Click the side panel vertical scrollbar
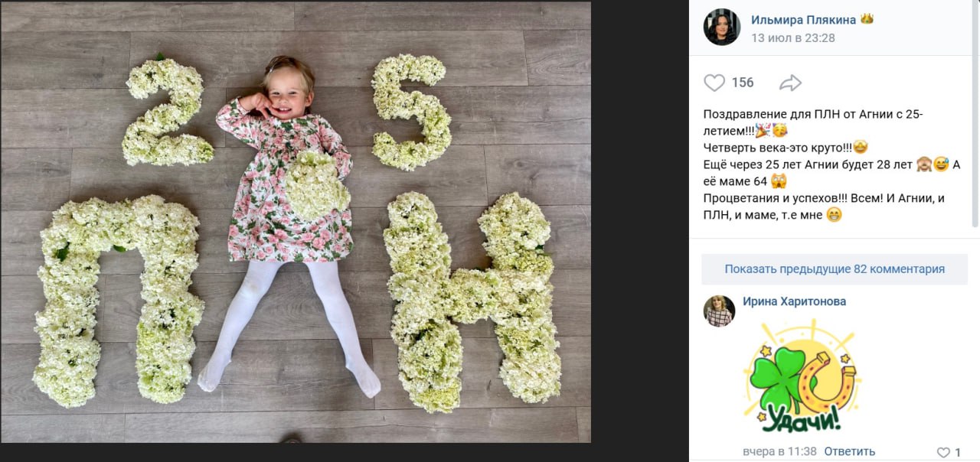This screenshot has height=462, width=980. (976, 115)
